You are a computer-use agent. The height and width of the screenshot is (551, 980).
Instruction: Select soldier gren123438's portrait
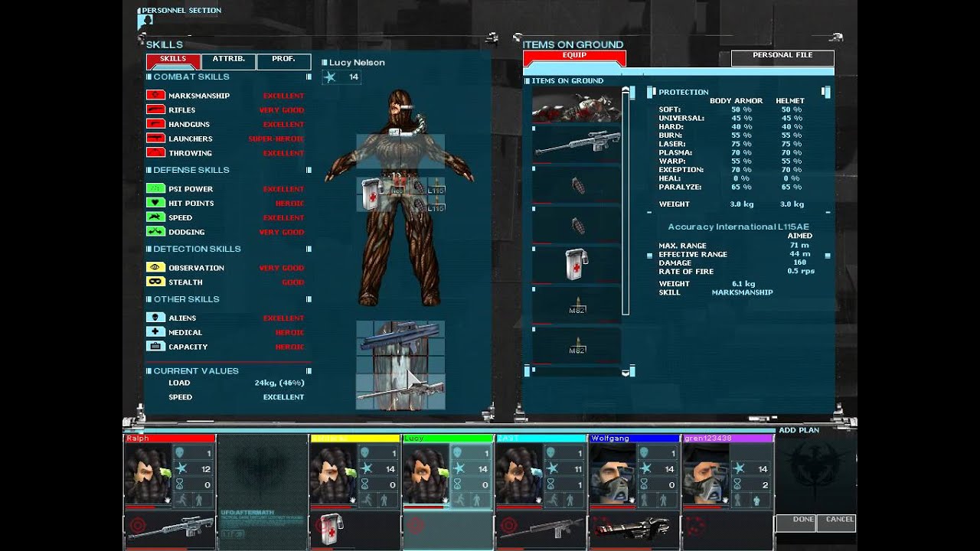click(704, 474)
